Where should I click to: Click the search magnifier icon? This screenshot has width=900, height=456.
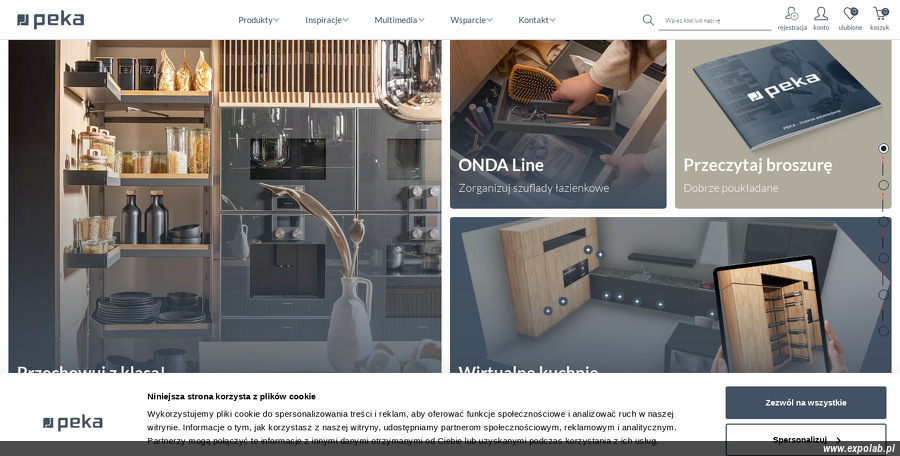click(x=648, y=20)
